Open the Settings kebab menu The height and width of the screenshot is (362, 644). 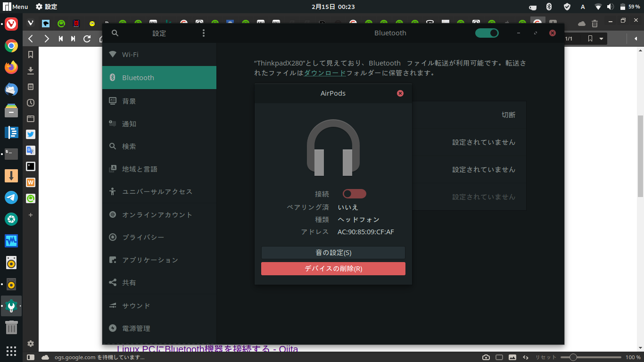tap(204, 33)
